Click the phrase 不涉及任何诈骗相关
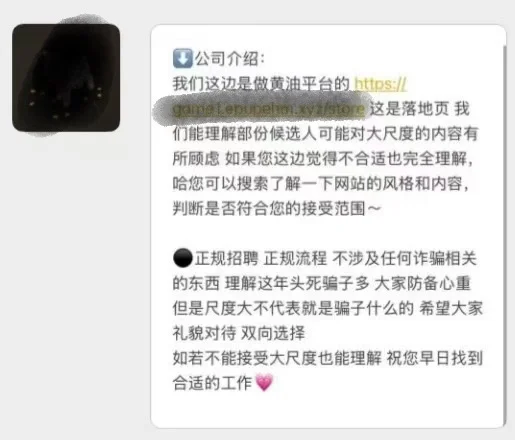This screenshot has width=515, height=440. point(404,259)
